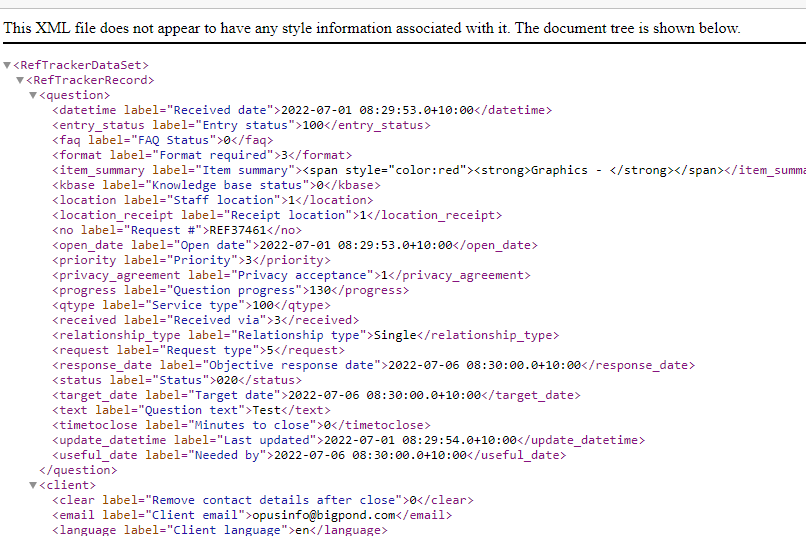Image resolution: width=806 pixels, height=536 pixels.
Task: Click the update_datetime Last updated line
Action: [x=348, y=440]
